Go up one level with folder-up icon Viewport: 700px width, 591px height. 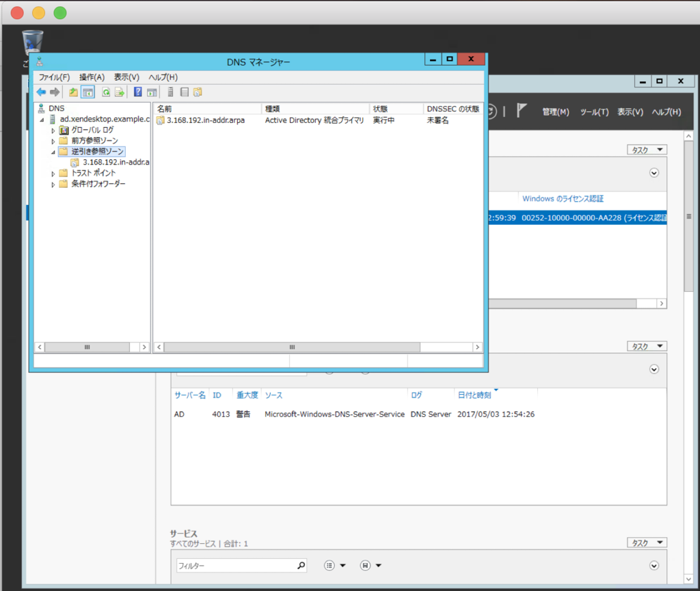point(73,92)
